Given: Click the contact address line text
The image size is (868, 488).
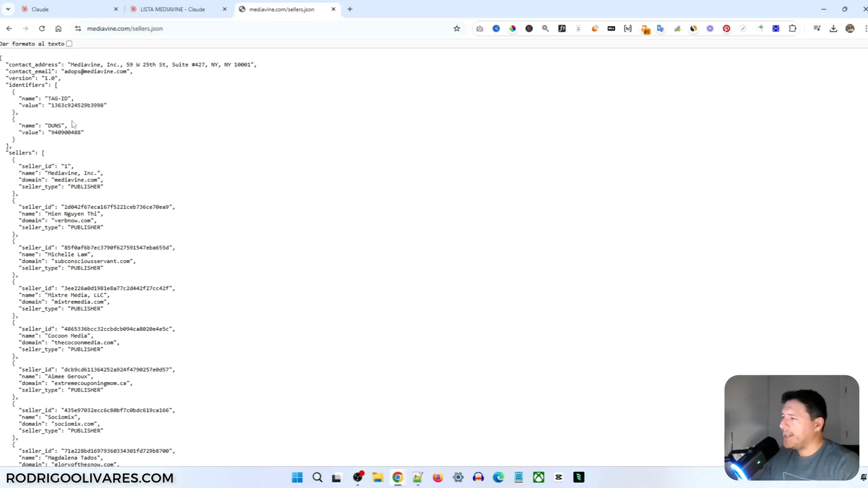Looking at the screenshot, I should tap(131, 65).
